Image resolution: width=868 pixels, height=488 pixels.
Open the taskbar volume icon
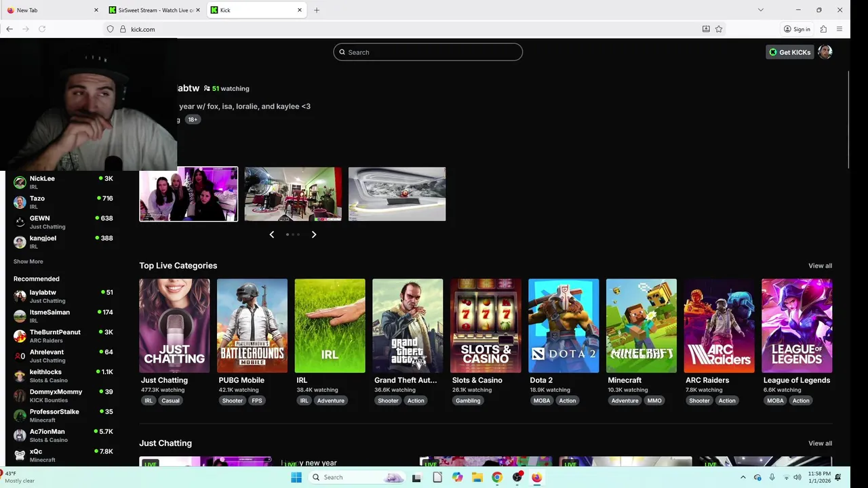click(x=797, y=477)
